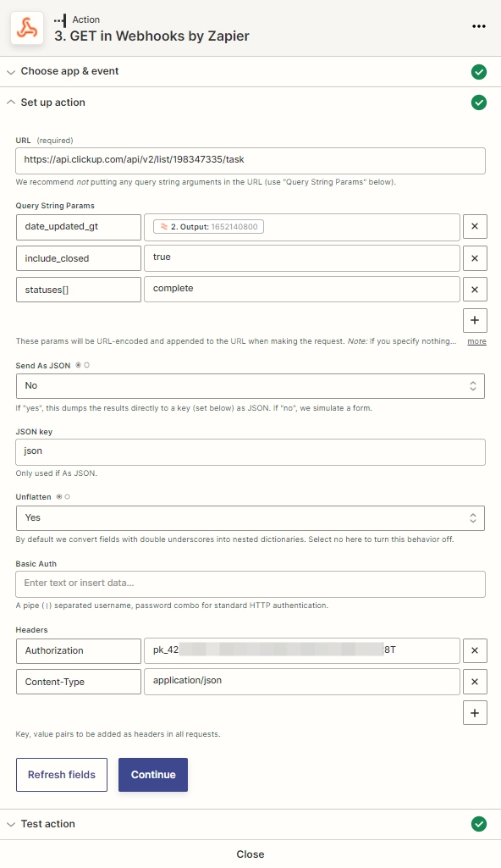Select empty radio next to Unflatten
Viewport: 501px width, 868px height.
68,497
